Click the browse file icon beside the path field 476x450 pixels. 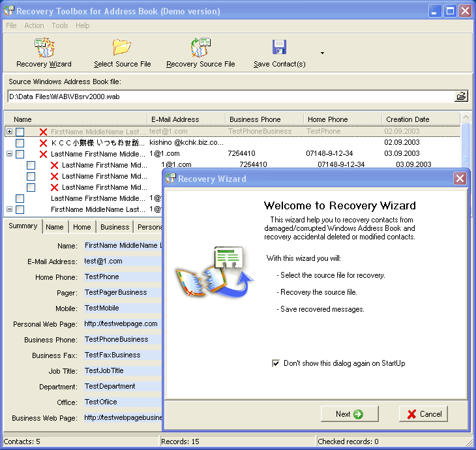click(461, 97)
